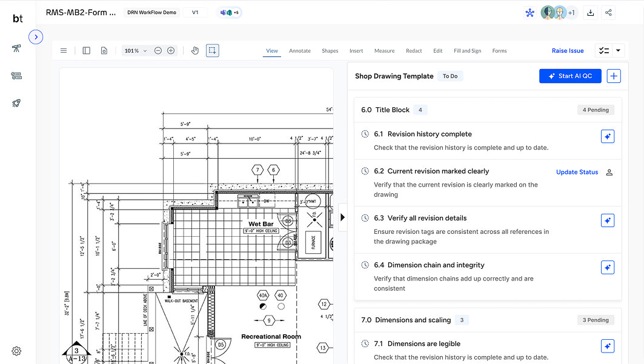Toggle the side panel view icon
This screenshot has width=644, height=364.
(x=86, y=50)
